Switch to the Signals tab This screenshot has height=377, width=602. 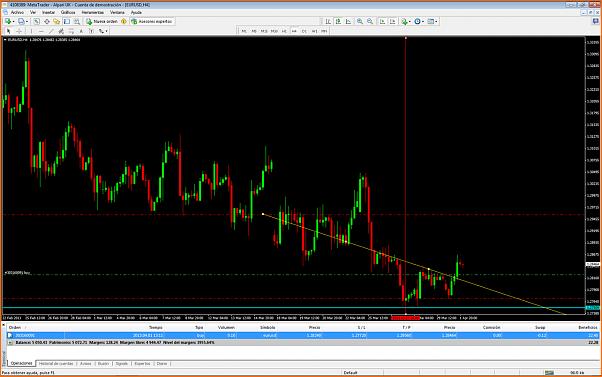pos(121,364)
